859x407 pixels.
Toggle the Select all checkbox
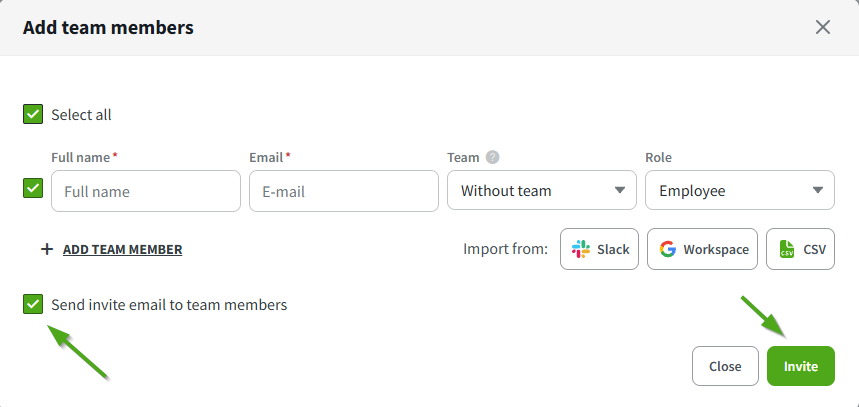point(33,114)
